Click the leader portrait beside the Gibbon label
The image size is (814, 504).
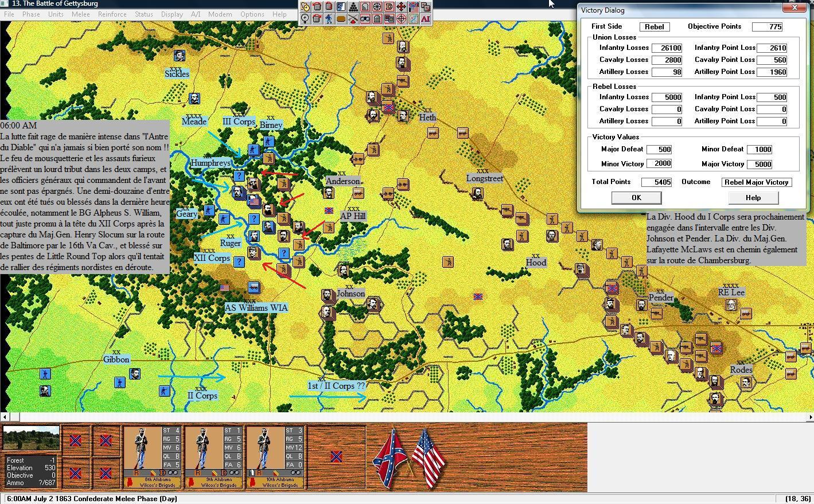(134, 373)
